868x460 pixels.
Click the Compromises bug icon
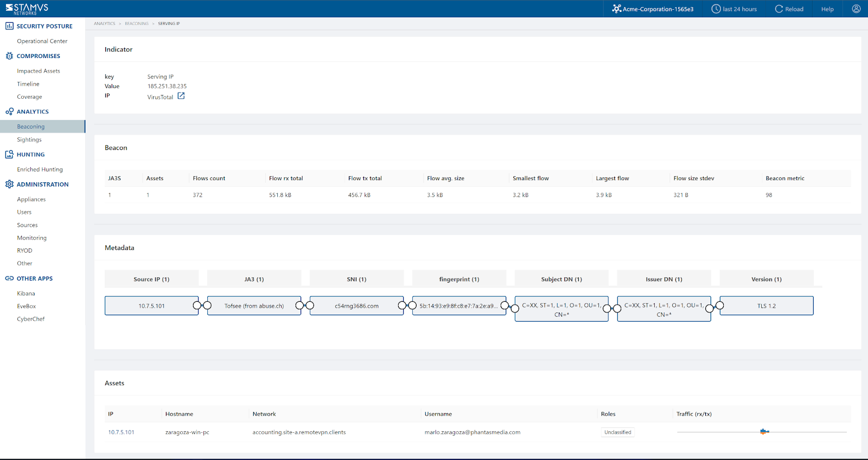[x=9, y=56]
